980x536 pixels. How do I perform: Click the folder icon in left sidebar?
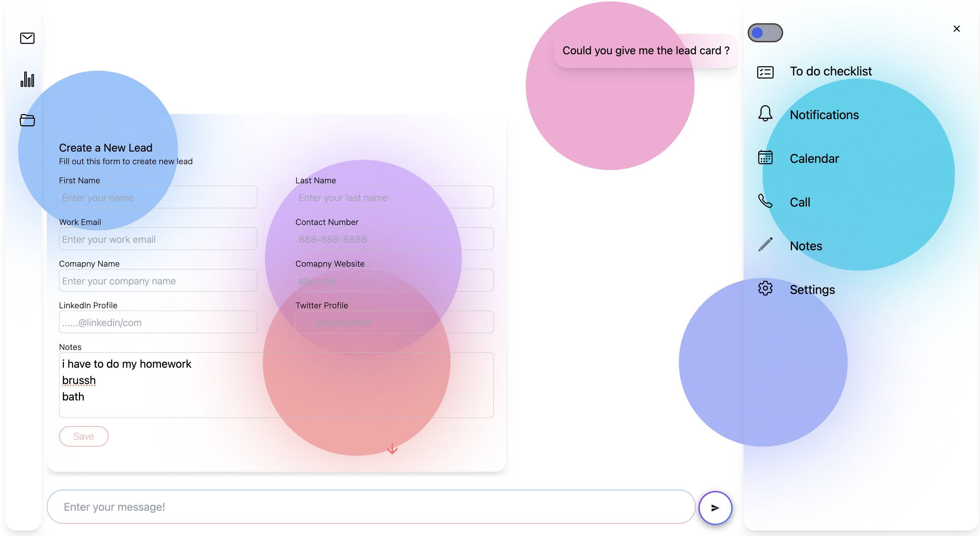pyautogui.click(x=27, y=120)
